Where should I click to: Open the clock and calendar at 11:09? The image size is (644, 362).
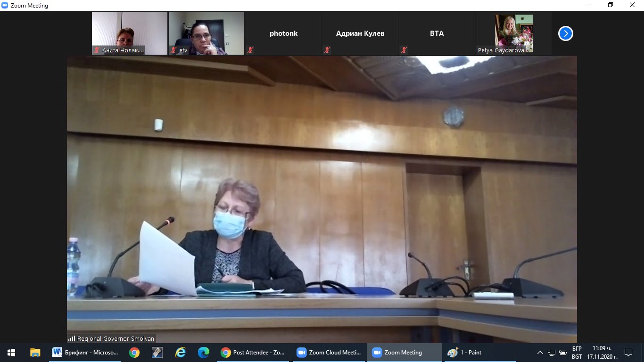pyautogui.click(x=601, y=353)
